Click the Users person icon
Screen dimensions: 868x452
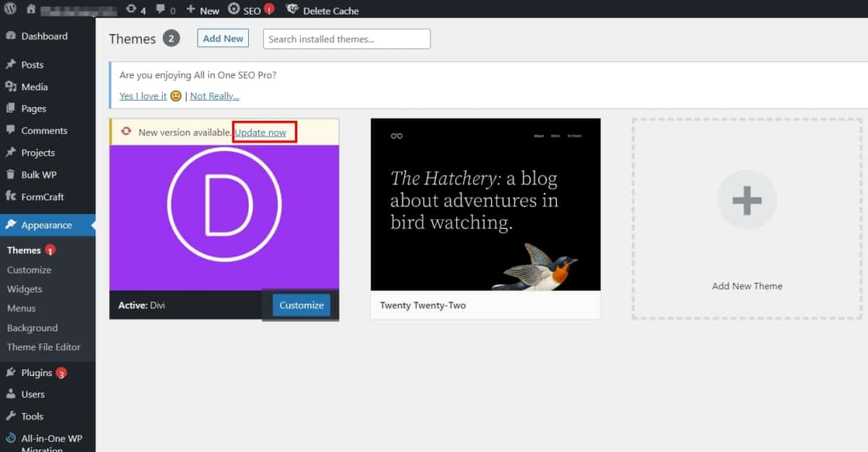point(10,394)
